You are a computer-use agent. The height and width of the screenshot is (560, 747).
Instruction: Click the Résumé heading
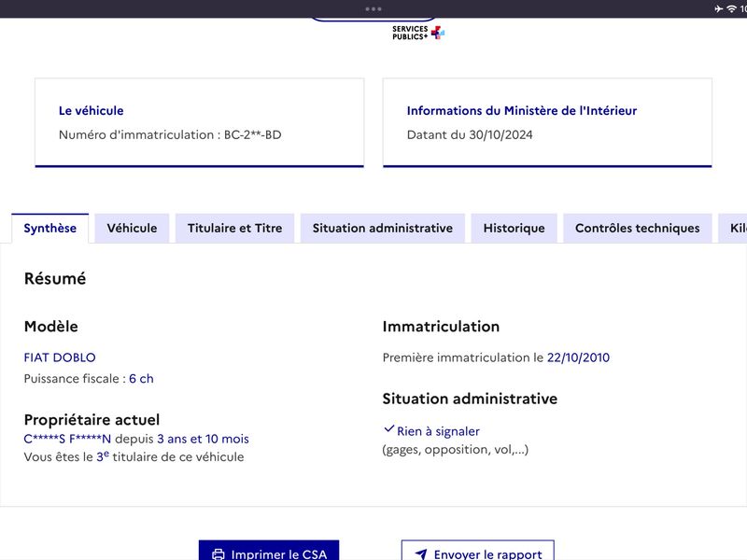[x=55, y=278]
